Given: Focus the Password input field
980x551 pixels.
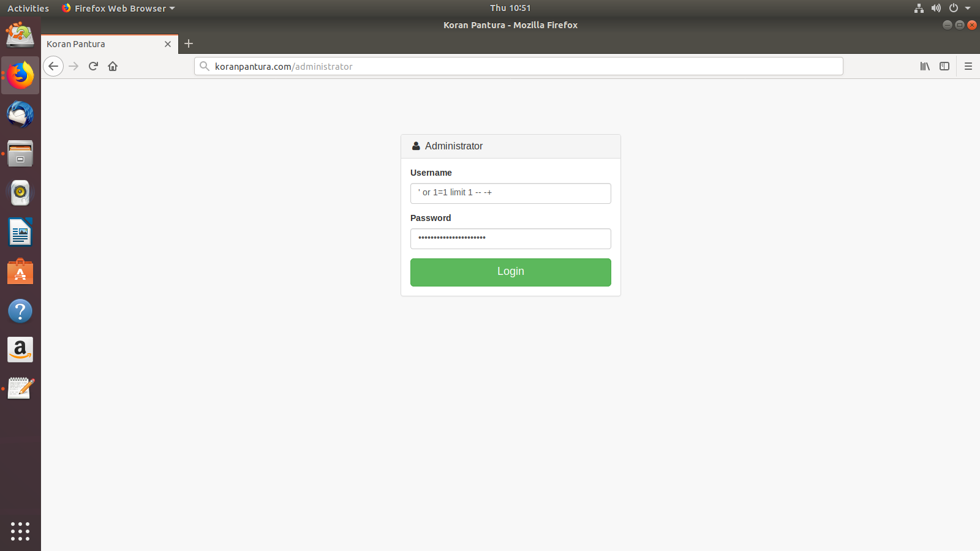Looking at the screenshot, I should [511, 239].
